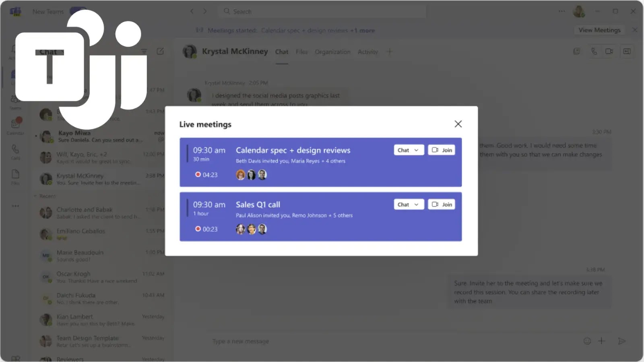Click the View Meetings button
The height and width of the screenshot is (362, 644).
coord(599,30)
